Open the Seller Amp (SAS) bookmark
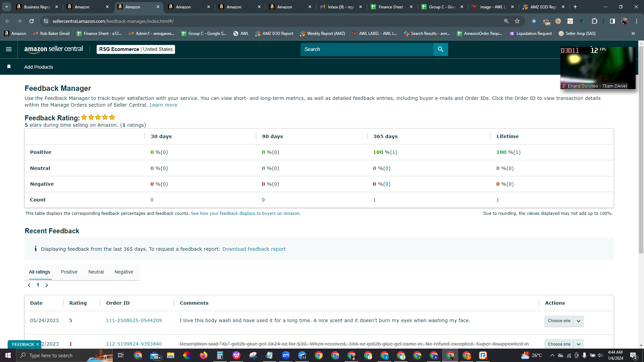Screen dimensions: 644x362 tap(577, 34)
